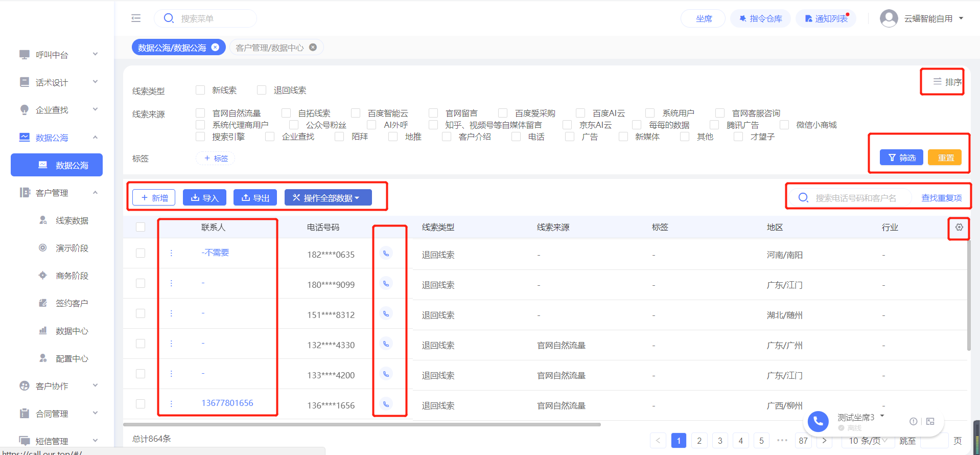Check the 退回线索 filter checkbox
This screenshot has height=455, width=980.
[x=262, y=90]
